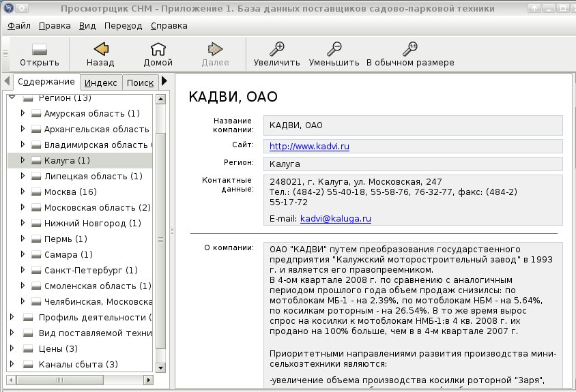
Task: Zoom in with the Увеличить magnifier icon
Action: coord(277,49)
